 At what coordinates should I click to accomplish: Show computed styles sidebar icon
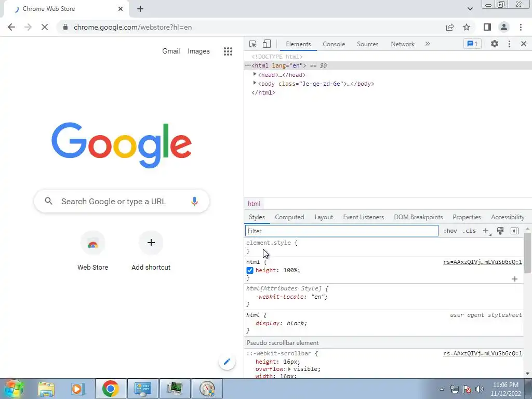(514, 231)
